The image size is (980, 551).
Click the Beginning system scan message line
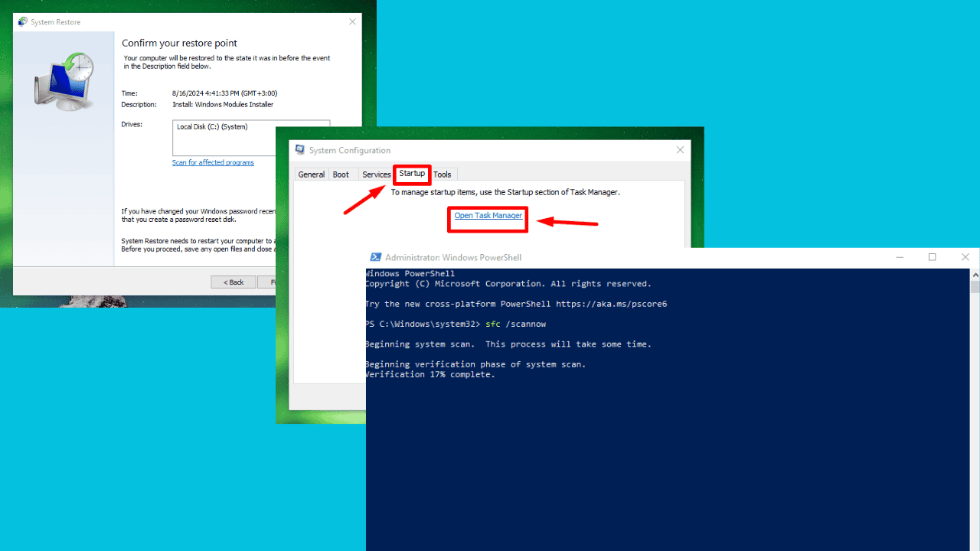pos(508,344)
